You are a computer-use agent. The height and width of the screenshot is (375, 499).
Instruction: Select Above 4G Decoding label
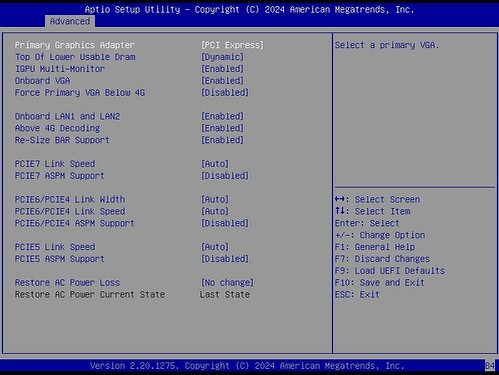click(57, 128)
